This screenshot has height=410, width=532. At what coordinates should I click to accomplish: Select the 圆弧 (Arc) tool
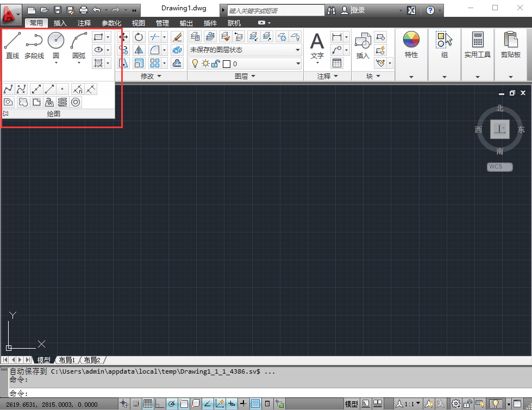[79, 46]
